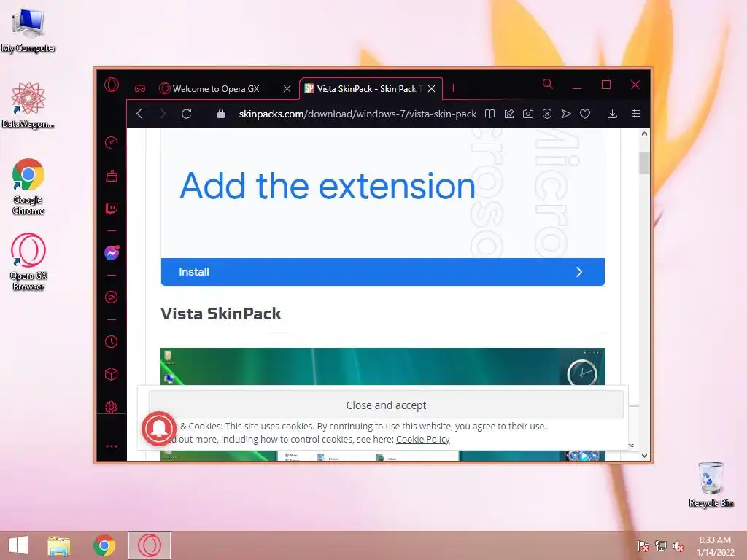Select DataWagon desktop shortcut
Viewport: 747px width, 560px height.
pyautogui.click(x=28, y=105)
